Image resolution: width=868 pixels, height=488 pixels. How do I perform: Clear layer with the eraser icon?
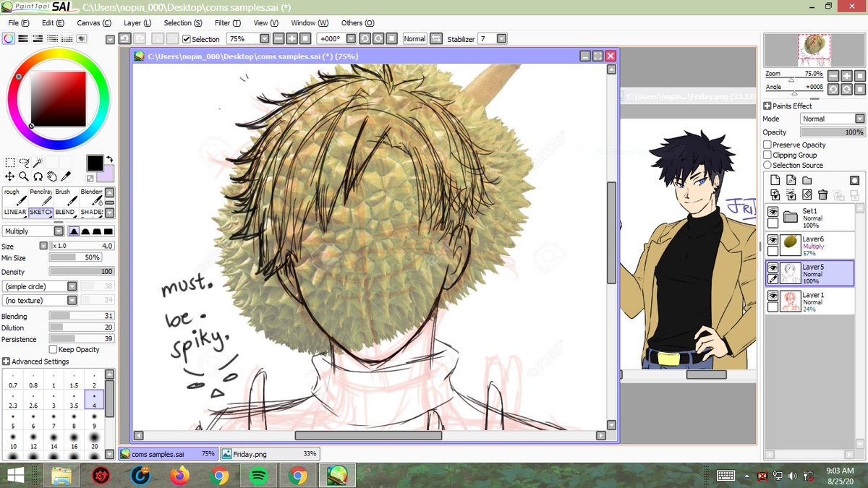807,194
